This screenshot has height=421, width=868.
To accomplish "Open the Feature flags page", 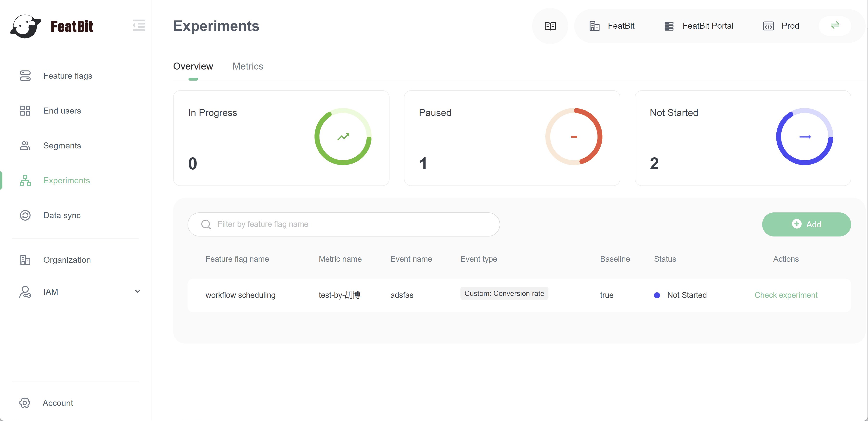I will (67, 76).
